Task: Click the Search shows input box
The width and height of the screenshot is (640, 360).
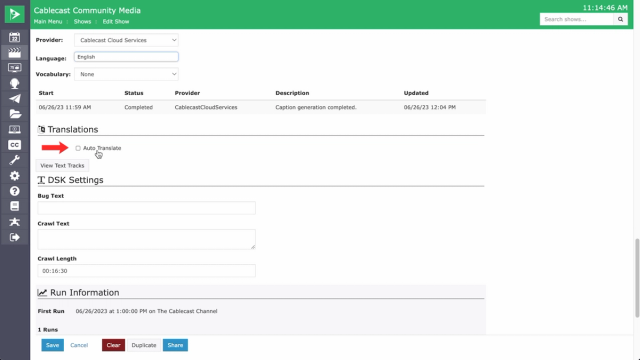Action: click(x=576, y=19)
